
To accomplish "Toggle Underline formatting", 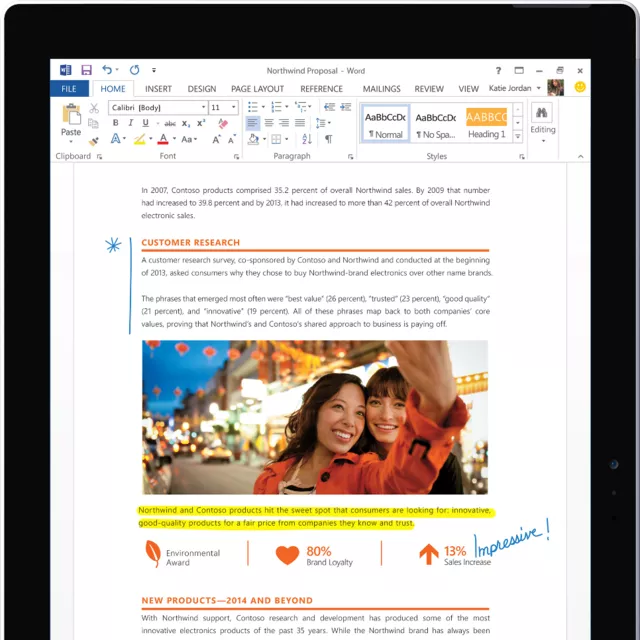I will coord(144,123).
